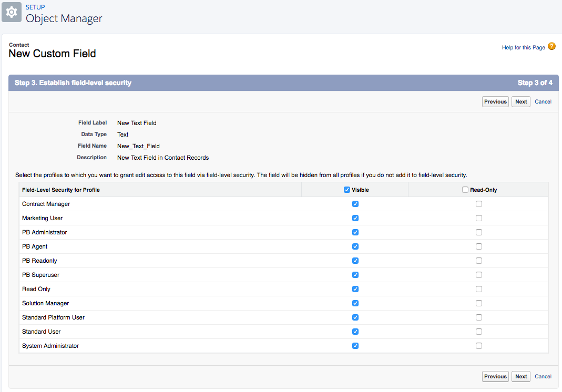Screen dimensions: 562x392
Task: Check Read-Only for Solution Manager
Action: coord(478,303)
